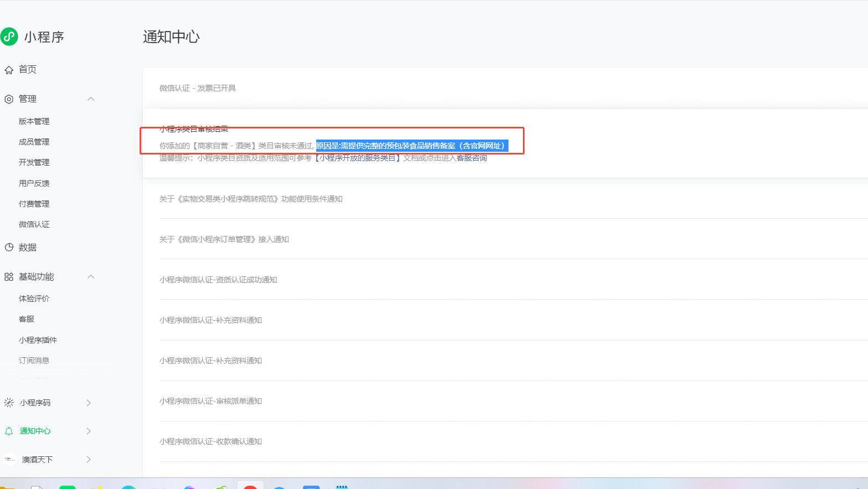Open 关于《微信小程序订单管理》接入通知

point(224,239)
